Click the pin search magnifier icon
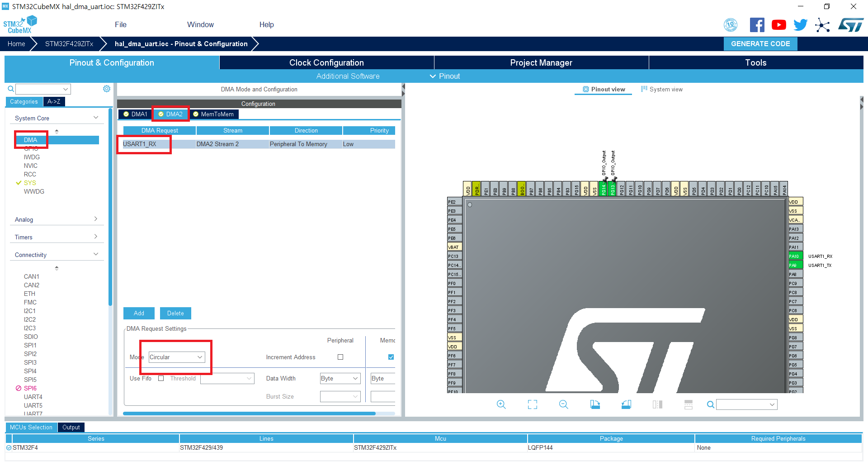 [711, 404]
